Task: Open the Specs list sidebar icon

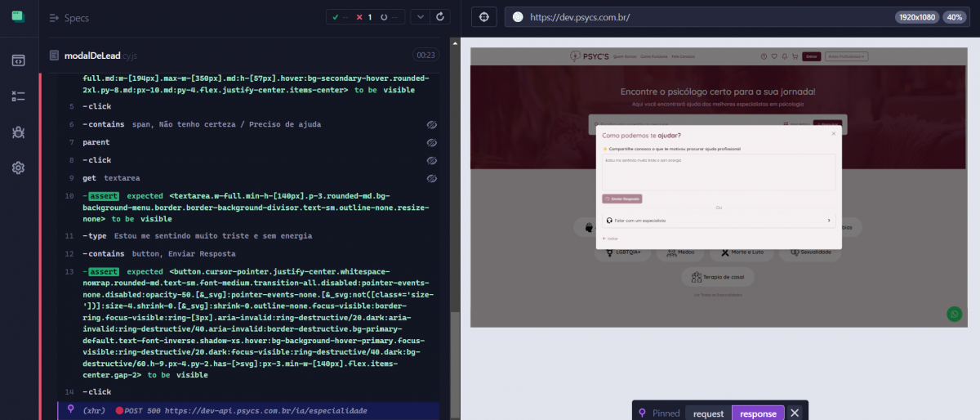Action: (18, 60)
